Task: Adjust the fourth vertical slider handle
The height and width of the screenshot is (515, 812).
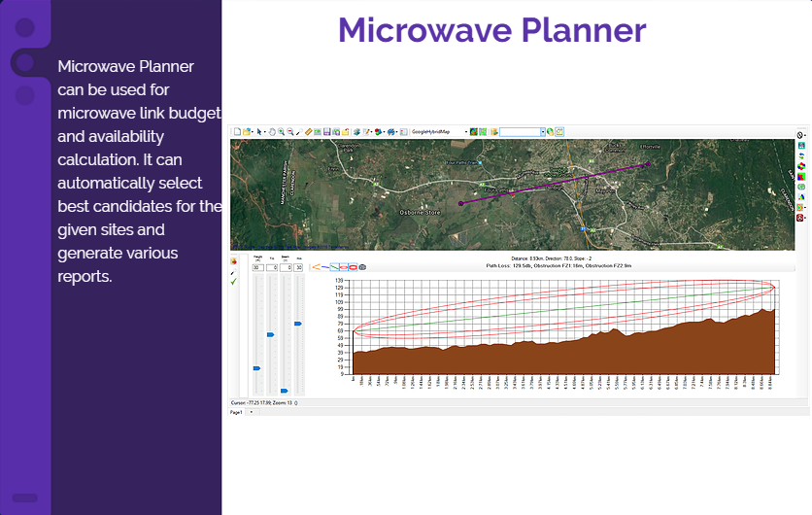Action: pos(298,324)
